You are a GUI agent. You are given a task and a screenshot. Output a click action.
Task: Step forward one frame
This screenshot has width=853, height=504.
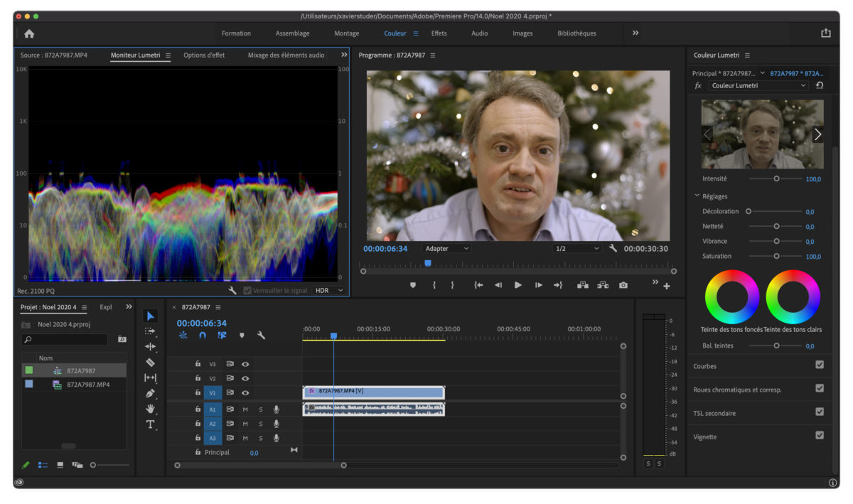[x=539, y=285]
